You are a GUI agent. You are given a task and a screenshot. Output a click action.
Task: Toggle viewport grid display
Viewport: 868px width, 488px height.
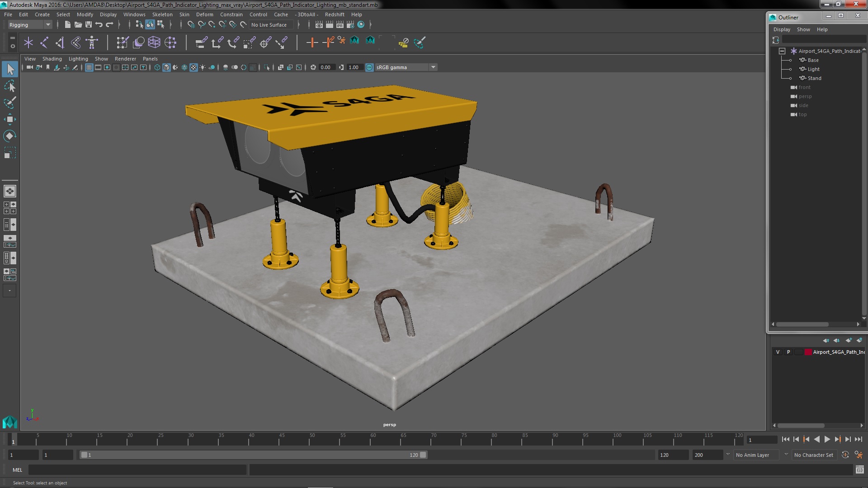89,67
